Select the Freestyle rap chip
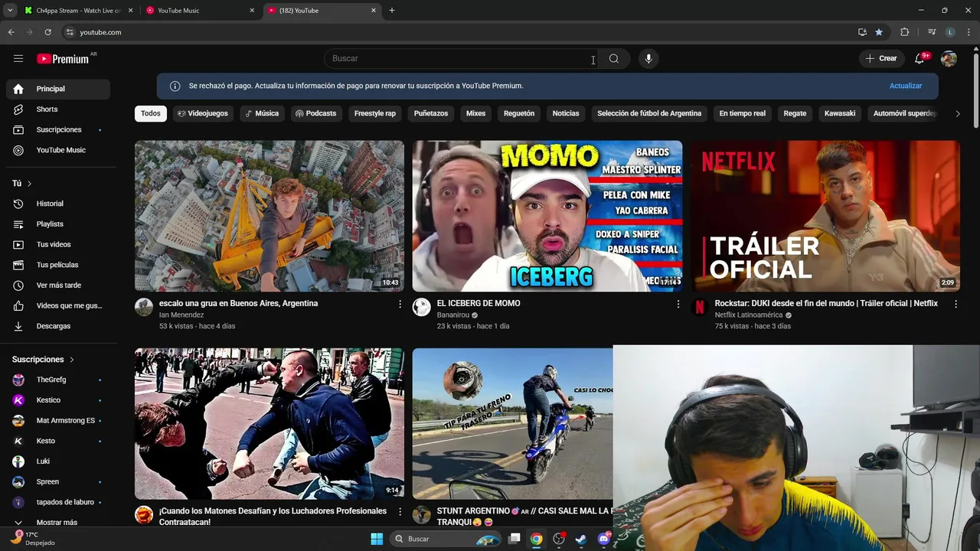 coord(375,113)
